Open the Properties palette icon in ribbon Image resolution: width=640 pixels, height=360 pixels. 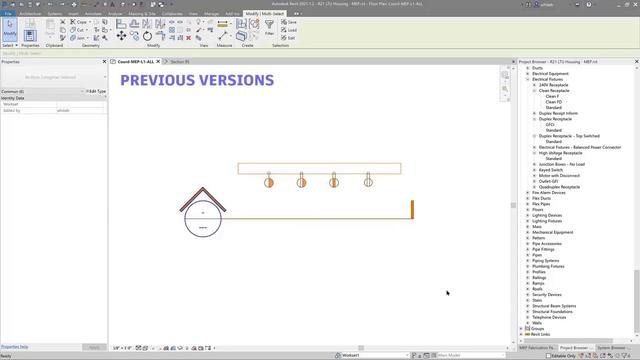(30, 36)
